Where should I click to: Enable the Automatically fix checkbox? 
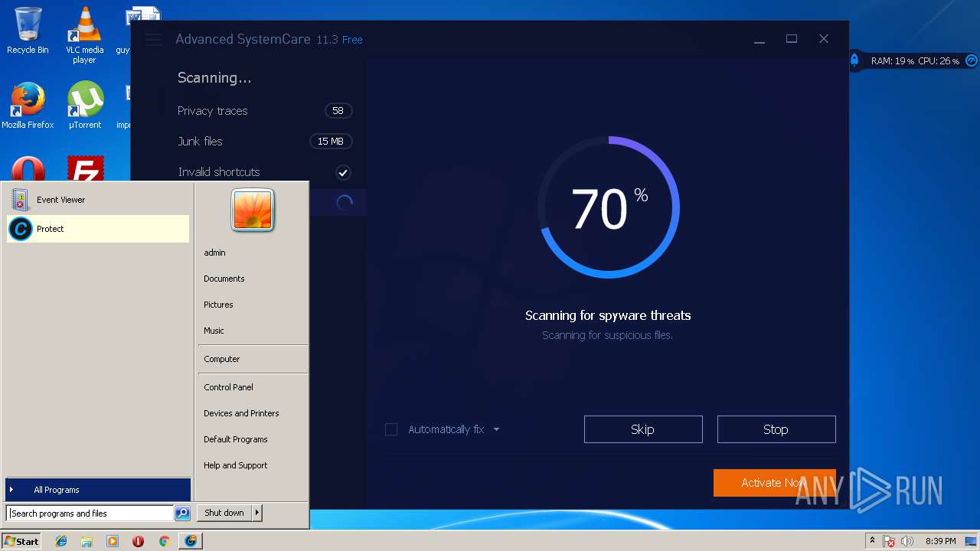click(391, 429)
